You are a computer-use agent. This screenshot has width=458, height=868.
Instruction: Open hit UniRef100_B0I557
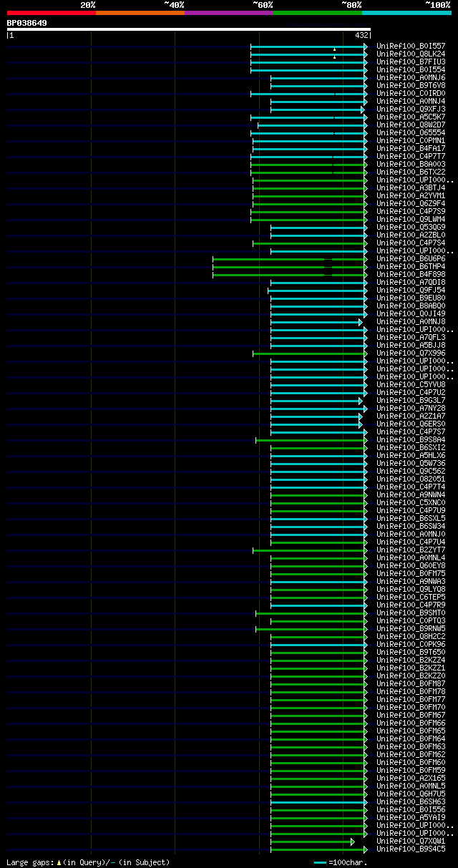pyautogui.click(x=411, y=46)
